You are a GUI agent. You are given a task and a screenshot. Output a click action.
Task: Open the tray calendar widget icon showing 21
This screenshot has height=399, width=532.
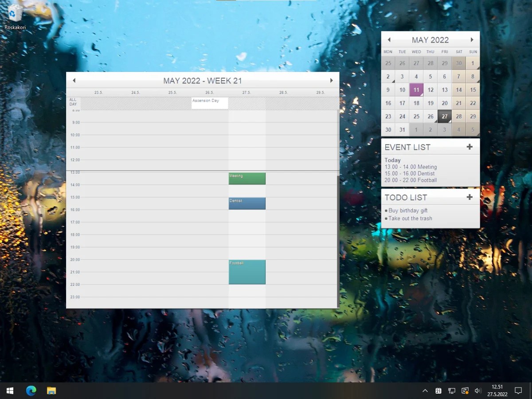[438, 391]
